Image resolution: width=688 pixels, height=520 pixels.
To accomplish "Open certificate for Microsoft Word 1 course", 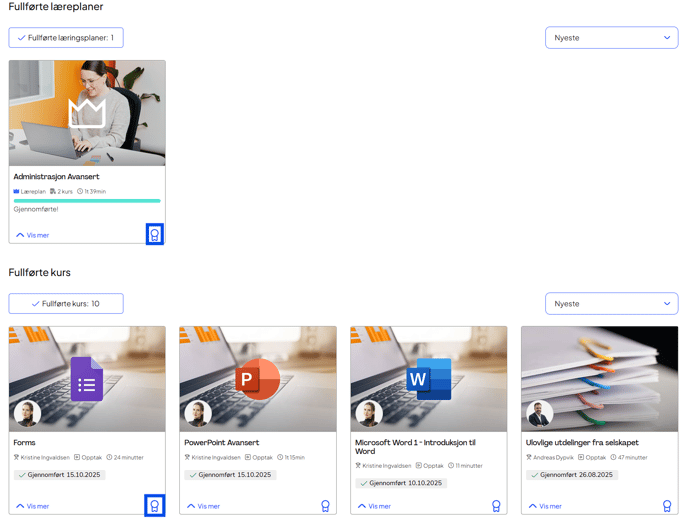I will coord(496,506).
